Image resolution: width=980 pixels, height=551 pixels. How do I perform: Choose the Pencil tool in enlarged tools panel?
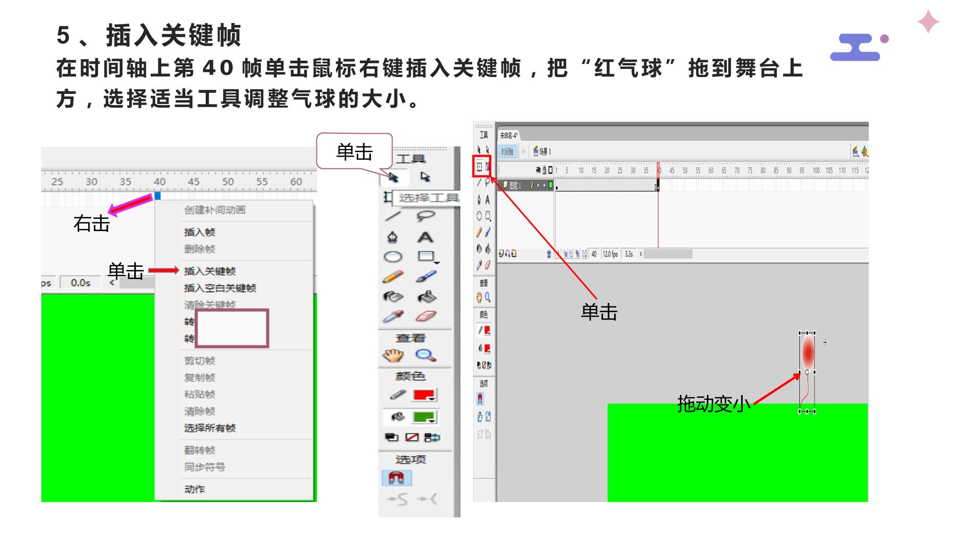tap(392, 277)
